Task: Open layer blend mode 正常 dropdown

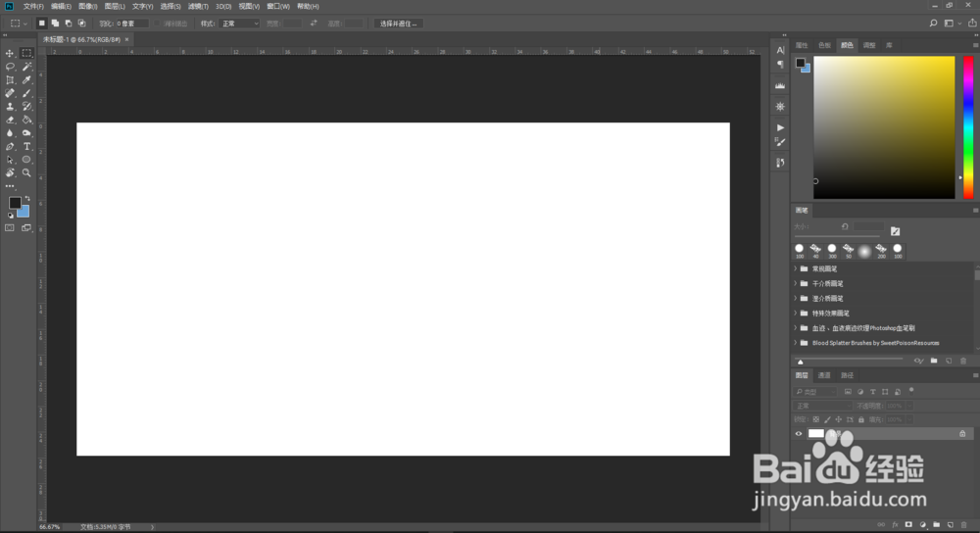Action: (x=822, y=406)
